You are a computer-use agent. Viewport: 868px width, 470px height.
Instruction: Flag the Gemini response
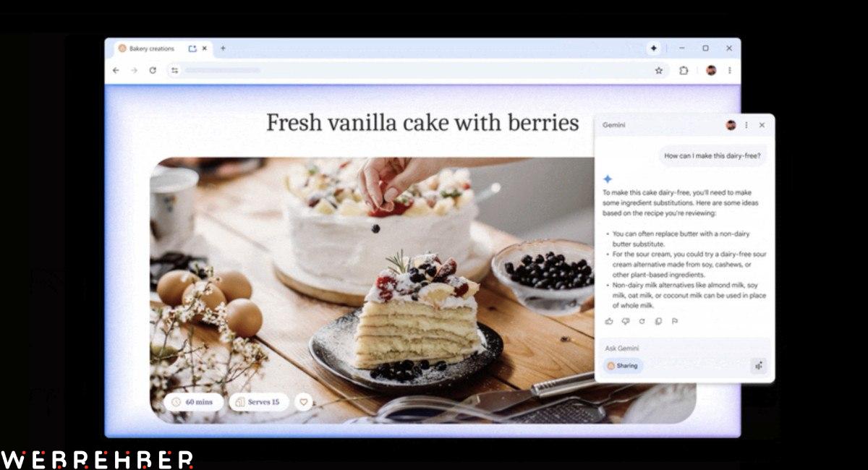(675, 321)
